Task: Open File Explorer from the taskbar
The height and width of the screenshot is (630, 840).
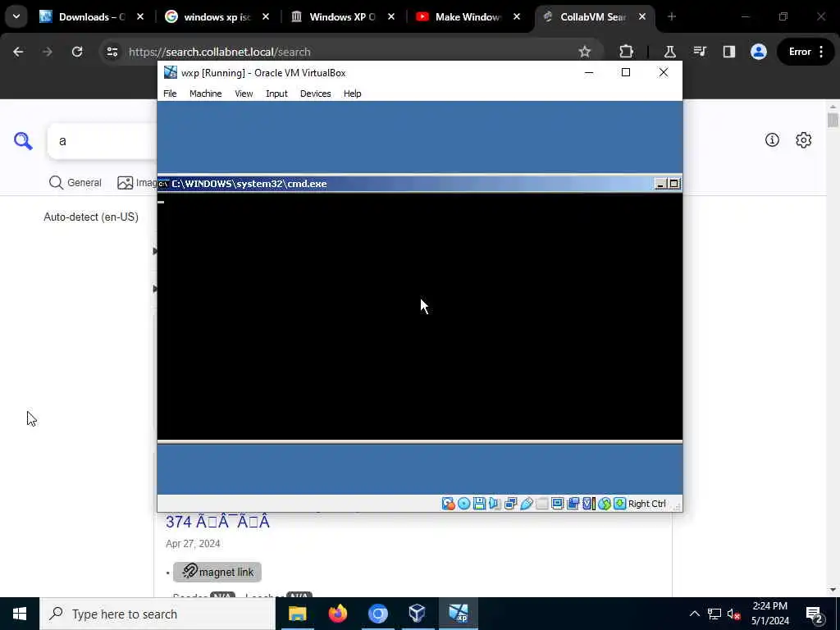Action: (x=297, y=614)
